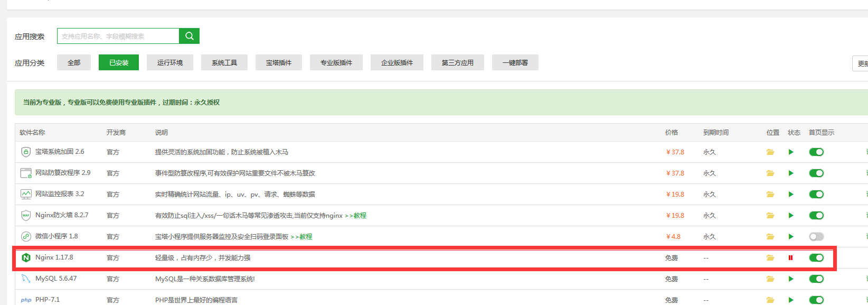Select the 一键部署 category tab

click(x=515, y=62)
